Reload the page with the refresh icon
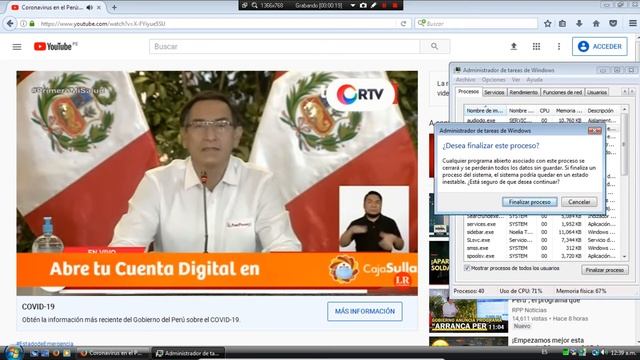Image resolution: width=640 pixels, height=360 pixels. (403, 24)
